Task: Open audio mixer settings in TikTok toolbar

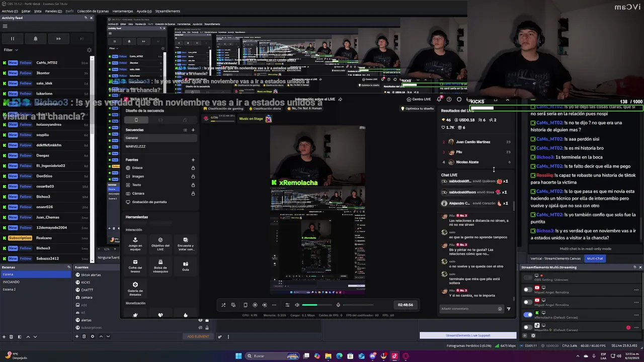Action: pos(287,305)
